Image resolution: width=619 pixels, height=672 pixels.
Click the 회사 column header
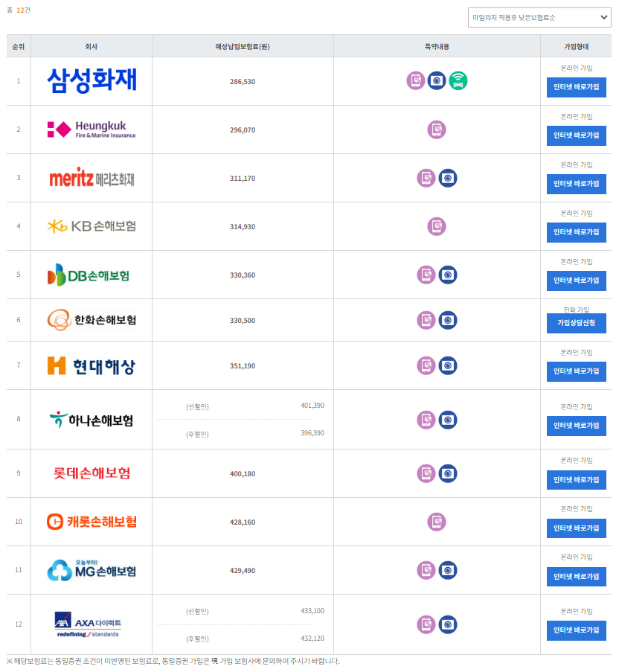click(x=92, y=46)
